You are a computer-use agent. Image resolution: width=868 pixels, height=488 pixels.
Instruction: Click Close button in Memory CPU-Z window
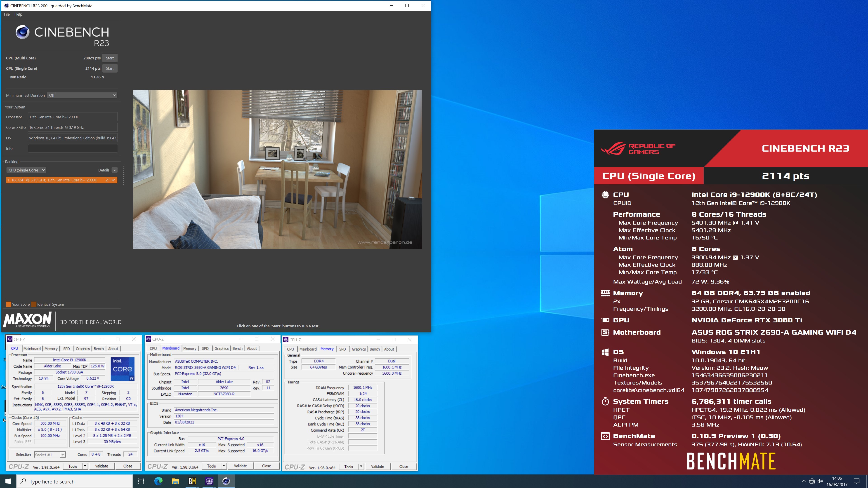point(404,467)
